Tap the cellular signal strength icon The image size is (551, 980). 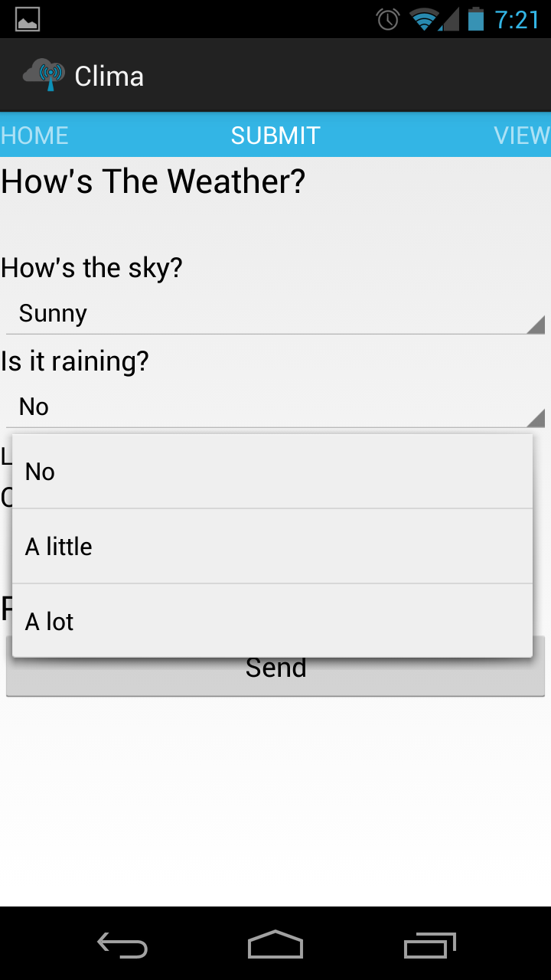click(450, 19)
